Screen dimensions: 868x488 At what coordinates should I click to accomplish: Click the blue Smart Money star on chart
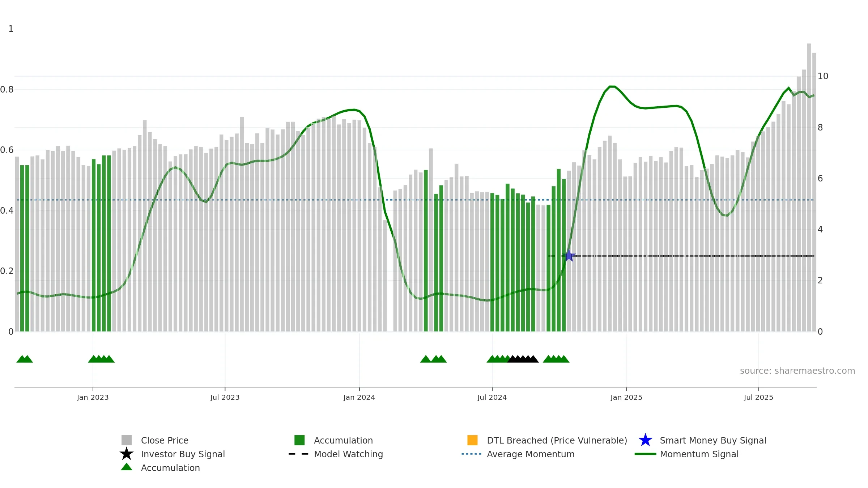[569, 256]
